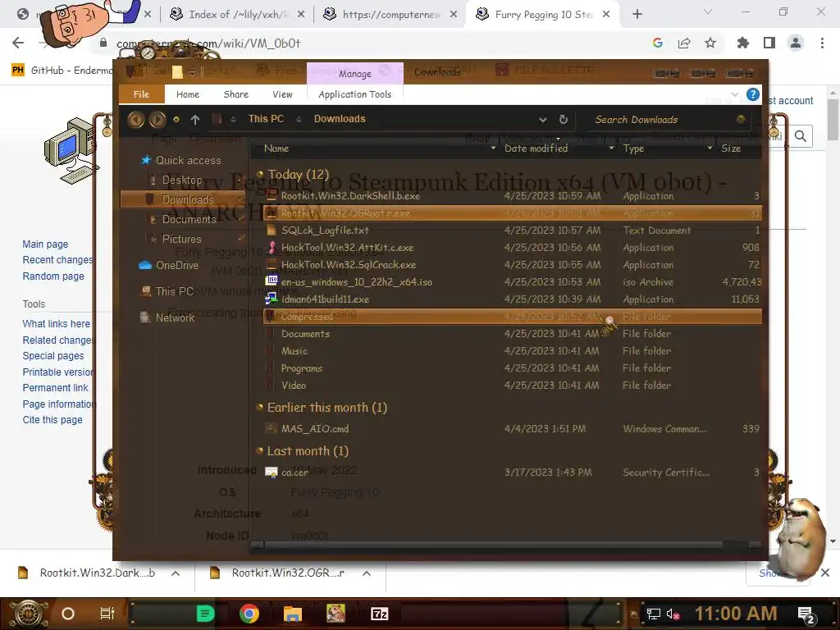840x630 pixels.
Task: Collapse the Last month (1) group
Action: (x=260, y=451)
